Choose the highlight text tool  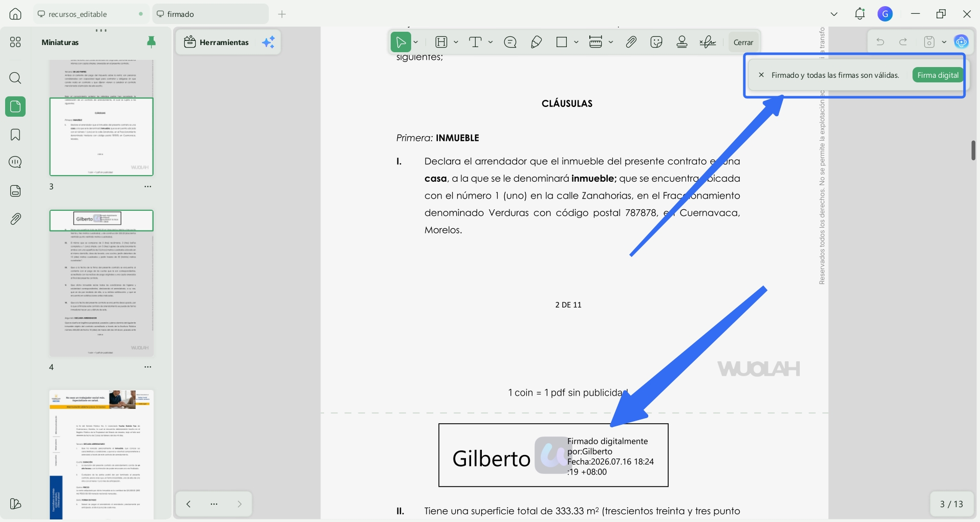click(x=441, y=42)
